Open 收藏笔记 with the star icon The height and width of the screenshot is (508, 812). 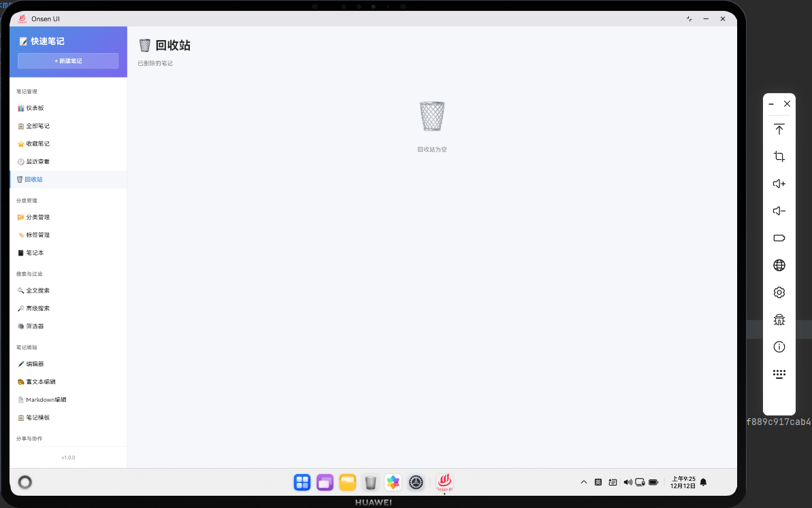[x=68, y=143]
